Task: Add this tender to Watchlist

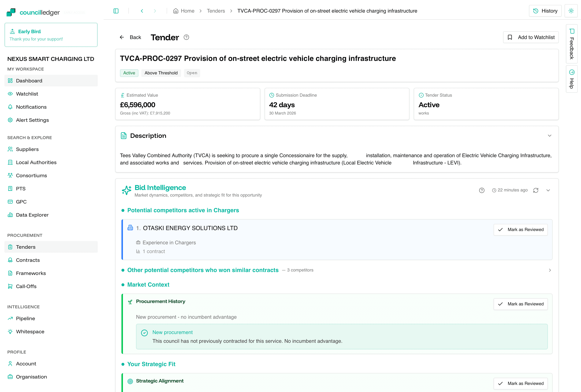Action: point(531,37)
